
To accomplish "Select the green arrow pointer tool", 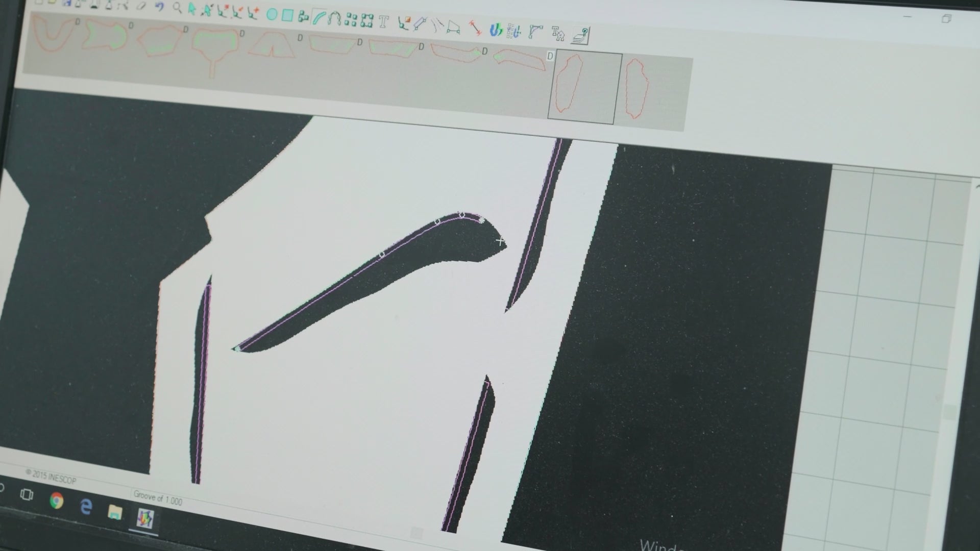I will [191, 9].
